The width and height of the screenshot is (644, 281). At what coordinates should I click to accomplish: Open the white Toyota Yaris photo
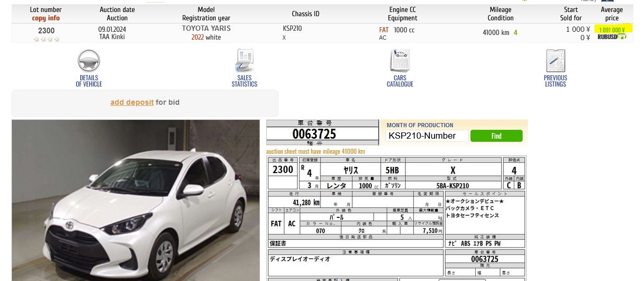(135, 200)
